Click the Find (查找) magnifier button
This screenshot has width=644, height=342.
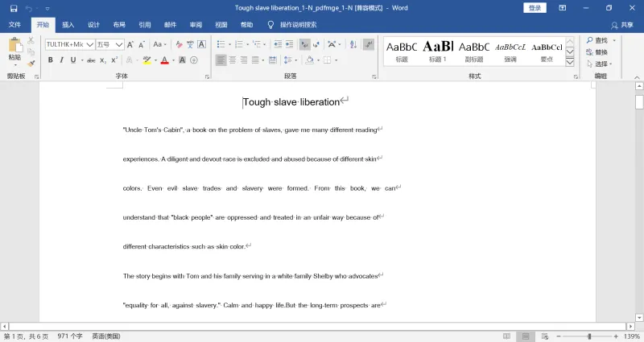(x=597, y=40)
